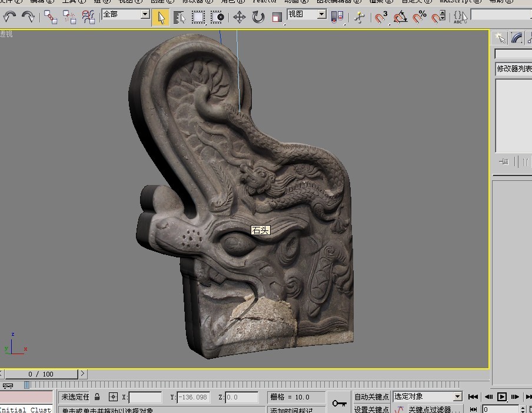
Task: Choose the Select and Rotate tool
Action: [x=258, y=17]
